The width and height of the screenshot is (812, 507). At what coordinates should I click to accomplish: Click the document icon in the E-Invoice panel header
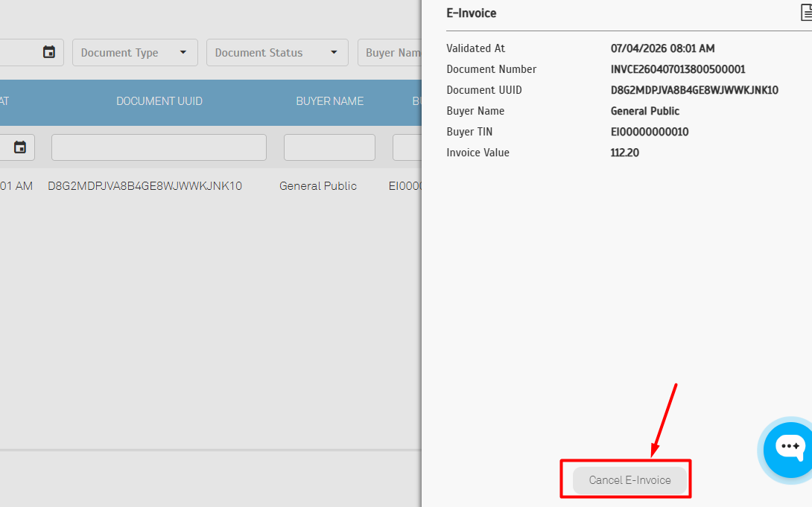click(x=803, y=13)
